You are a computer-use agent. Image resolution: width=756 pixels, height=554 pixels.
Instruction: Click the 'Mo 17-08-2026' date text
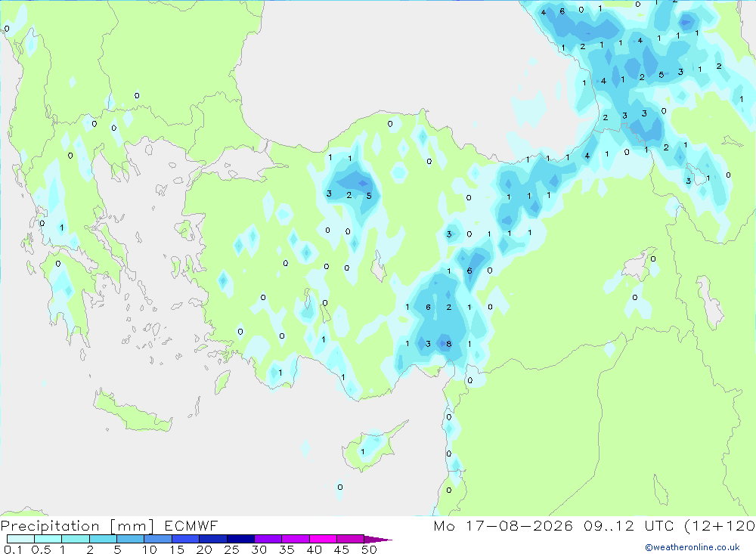click(503, 525)
